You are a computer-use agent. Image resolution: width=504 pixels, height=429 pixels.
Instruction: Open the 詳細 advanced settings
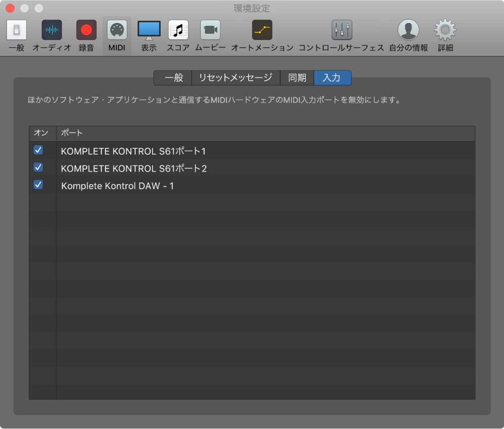click(x=445, y=35)
